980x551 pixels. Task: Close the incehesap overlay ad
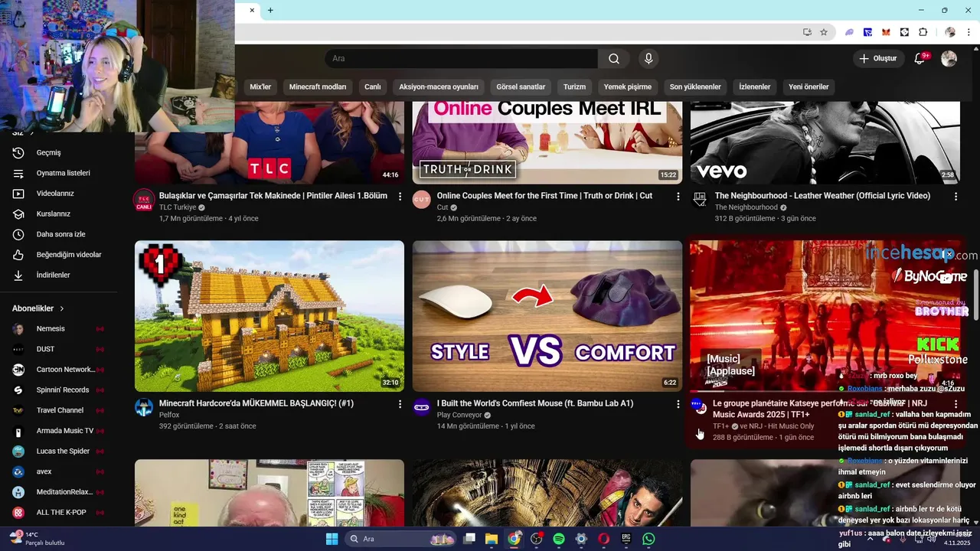[x=949, y=254]
